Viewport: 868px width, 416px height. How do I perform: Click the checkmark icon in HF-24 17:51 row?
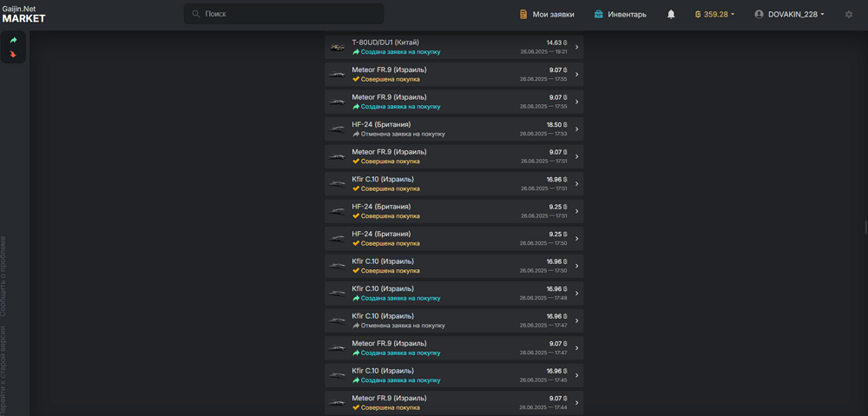coord(356,216)
